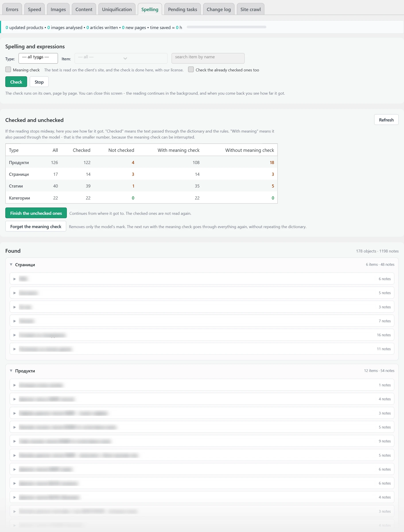Click the Категории row label
The width and height of the screenshot is (404, 532).
[x=19, y=198]
